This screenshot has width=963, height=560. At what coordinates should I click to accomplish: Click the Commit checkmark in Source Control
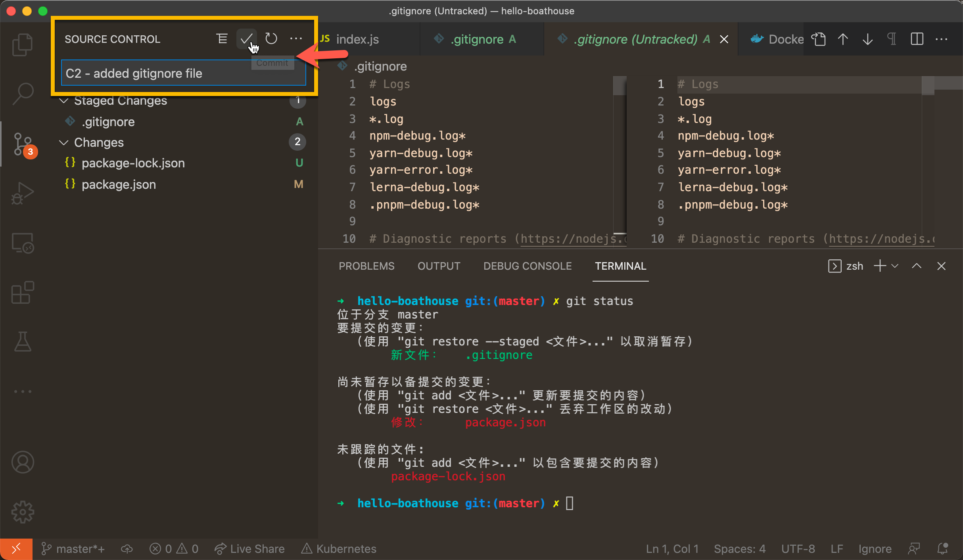[246, 39]
